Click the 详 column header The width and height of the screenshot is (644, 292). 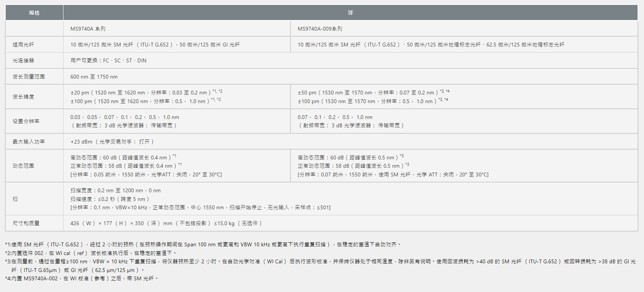[x=350, y=13]
